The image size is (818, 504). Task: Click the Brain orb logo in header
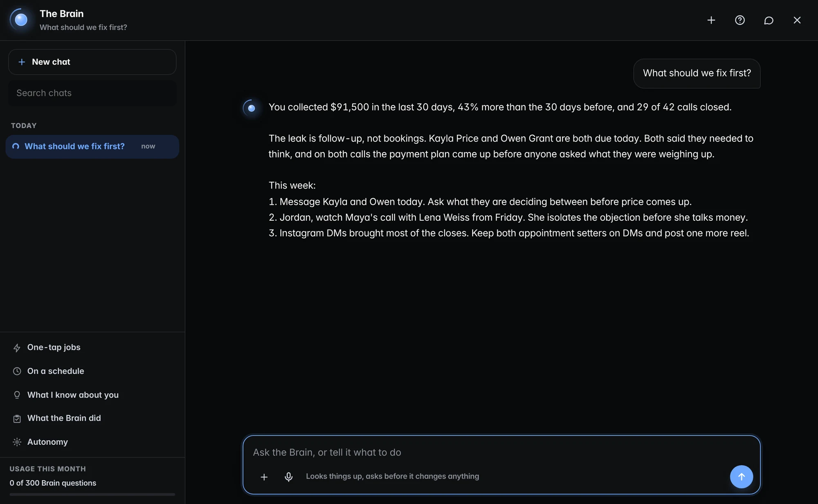click(21, 20)
